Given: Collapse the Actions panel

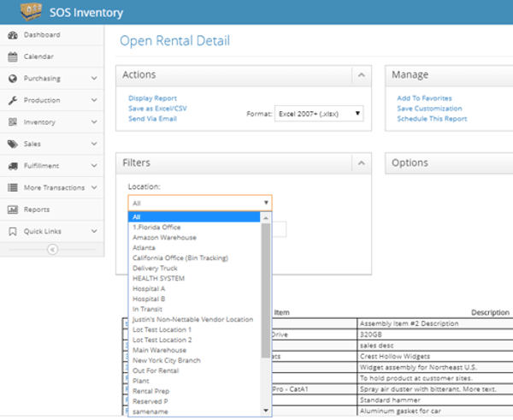Looking at the screenshot, I should pos(361,75).
